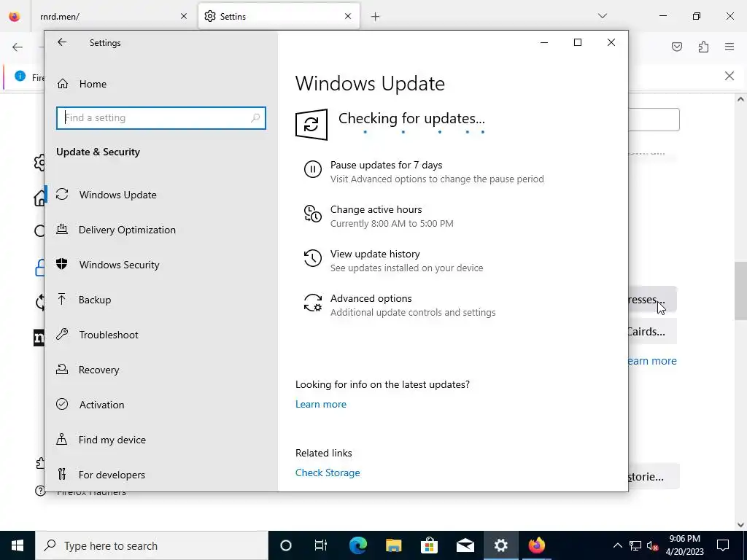
Task: Click the Settings gear taskbar icon
Action: pyautogui.click(x=500, y=545)
